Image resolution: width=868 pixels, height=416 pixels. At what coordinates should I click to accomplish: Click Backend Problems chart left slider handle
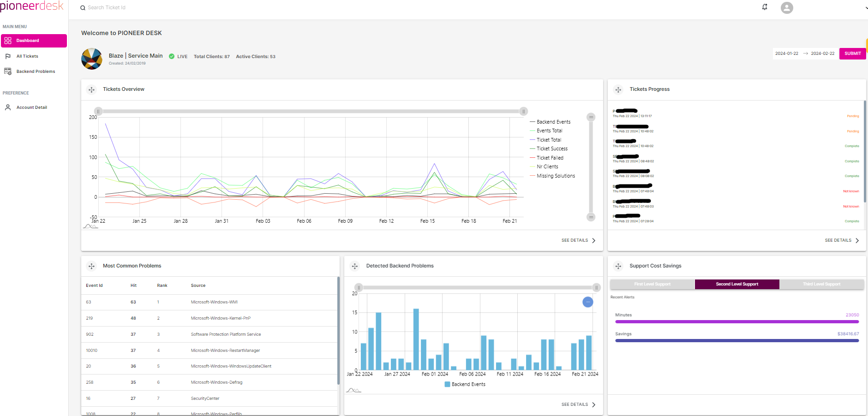(359, 287)
